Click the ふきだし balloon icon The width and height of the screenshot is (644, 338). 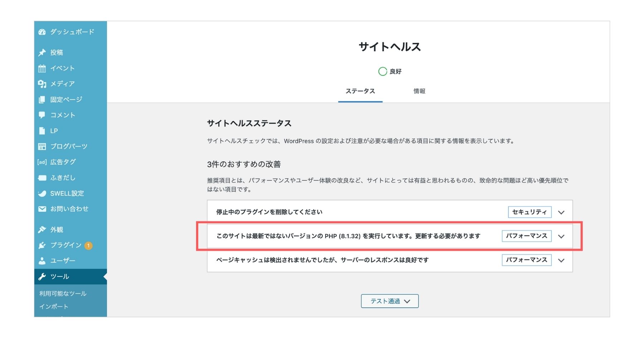[x=42, y=178]
